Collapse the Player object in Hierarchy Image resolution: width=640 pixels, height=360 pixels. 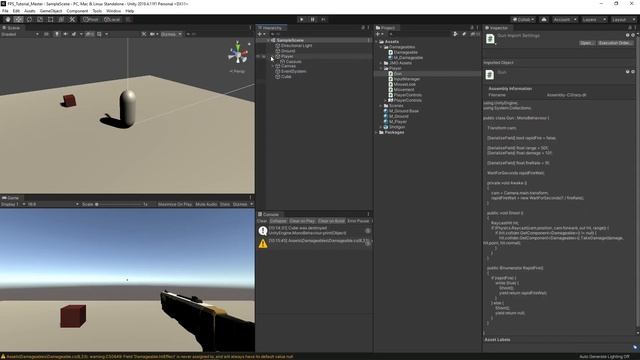[273, 56]
